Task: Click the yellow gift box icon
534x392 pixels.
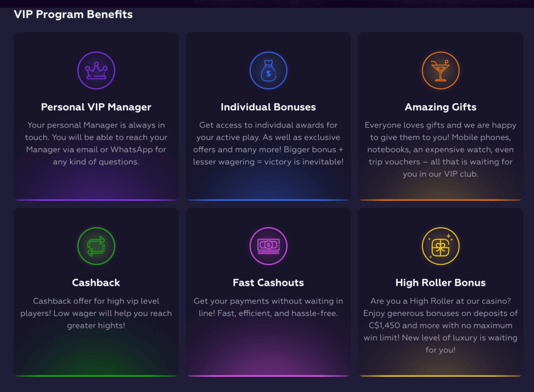Action: click(x=441, y=246)
